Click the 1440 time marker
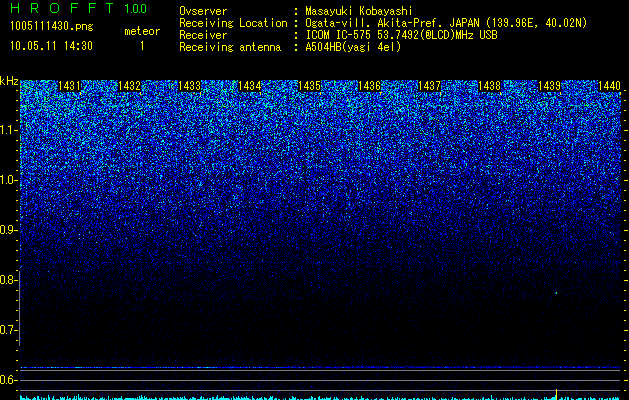The width and height of the screenshot is (629, 400). click(x=609, y=86)
